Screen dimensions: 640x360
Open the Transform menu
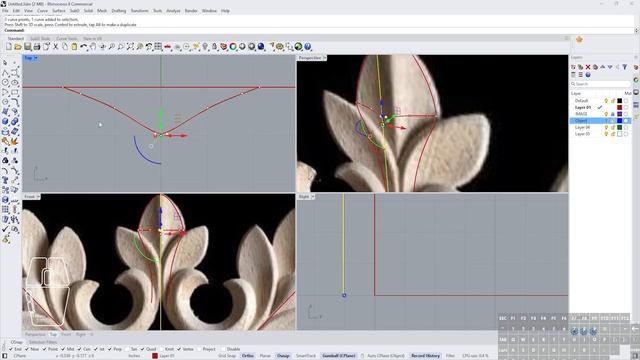point(140,11)
